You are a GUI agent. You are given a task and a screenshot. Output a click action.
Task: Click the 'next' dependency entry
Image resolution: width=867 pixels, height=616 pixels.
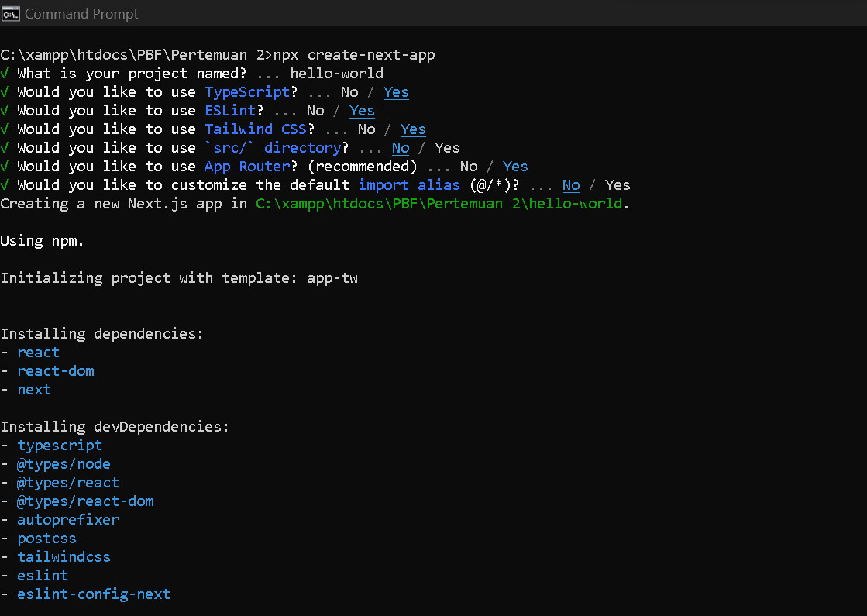(34, 390)
